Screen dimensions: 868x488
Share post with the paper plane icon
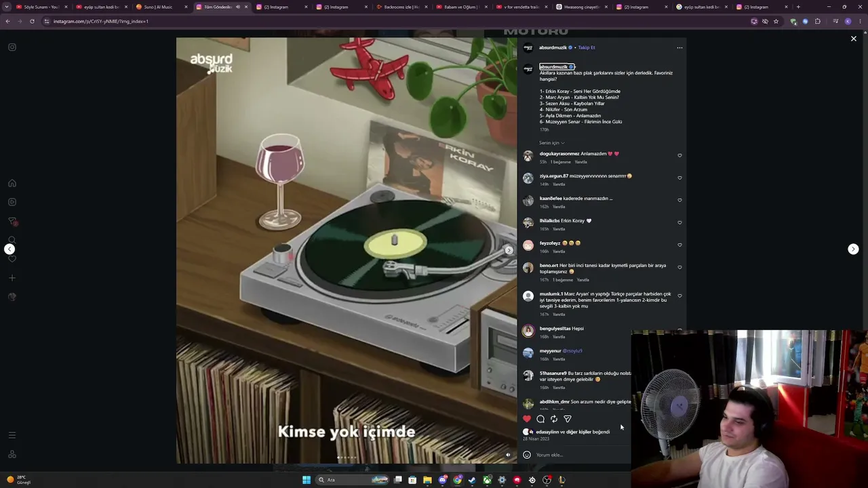click(x=568, y=419)
